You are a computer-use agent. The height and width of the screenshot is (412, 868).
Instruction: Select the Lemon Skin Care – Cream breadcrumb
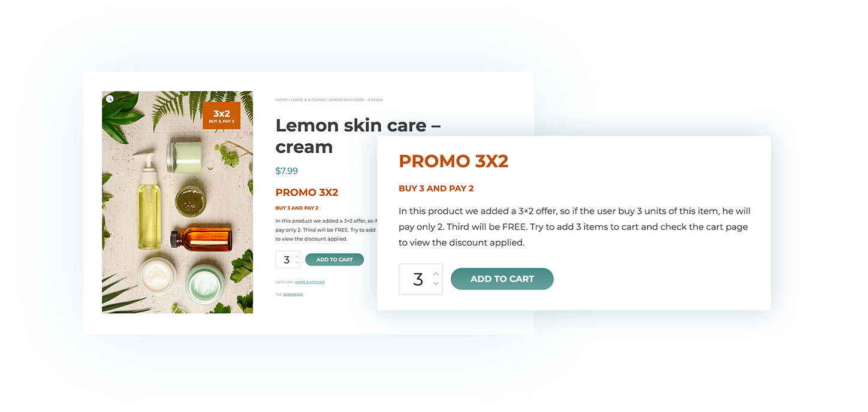click(x=355, y=100)
